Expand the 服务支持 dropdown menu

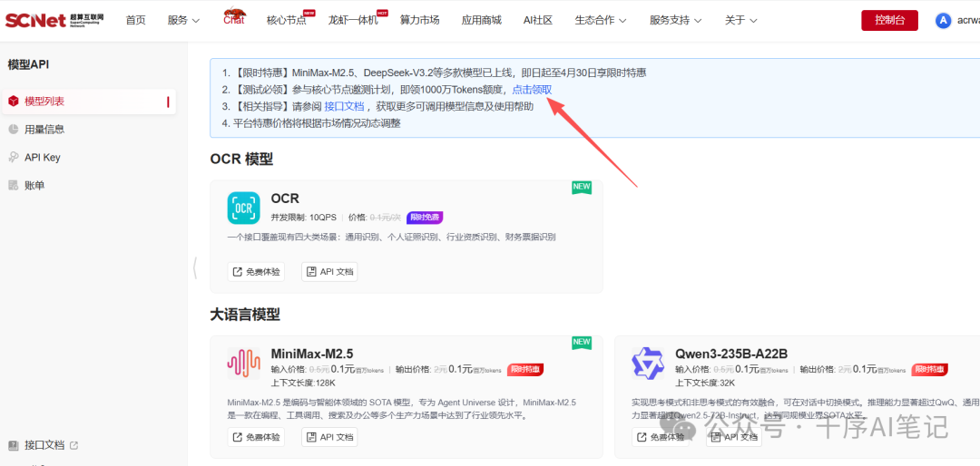pos(676,21)
